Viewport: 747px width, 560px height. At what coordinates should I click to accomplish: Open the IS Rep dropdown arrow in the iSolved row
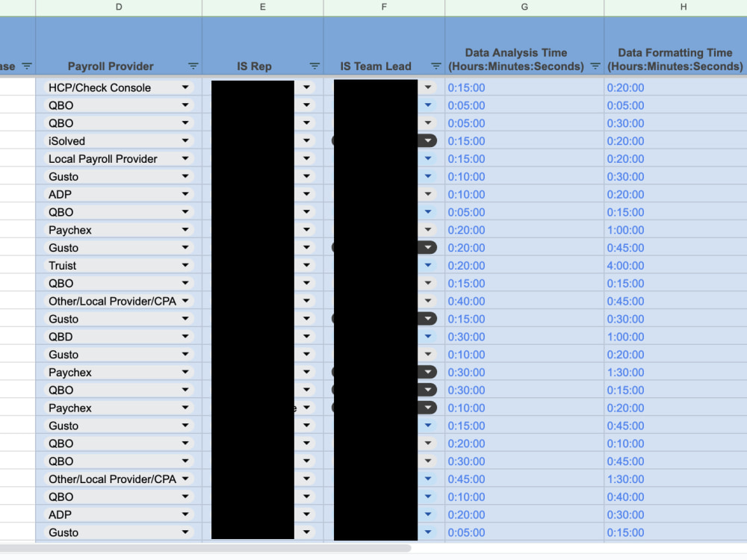coord(306,141)
